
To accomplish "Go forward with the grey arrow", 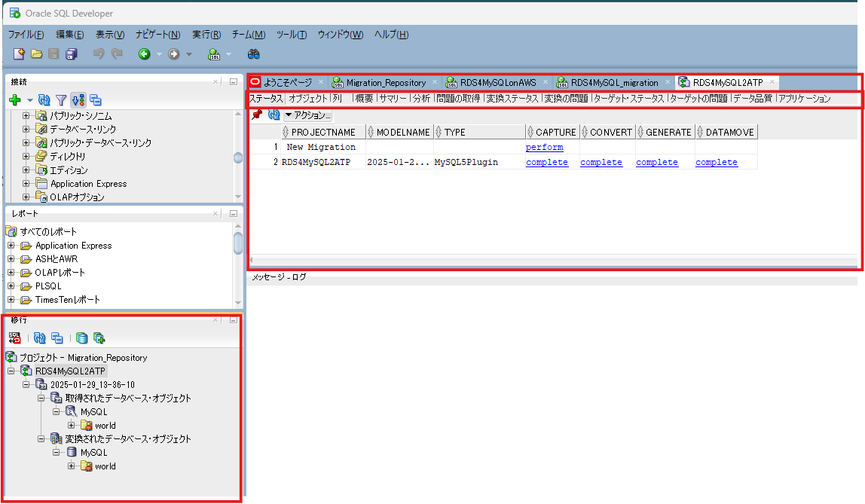I will click(x=174, y=53).
